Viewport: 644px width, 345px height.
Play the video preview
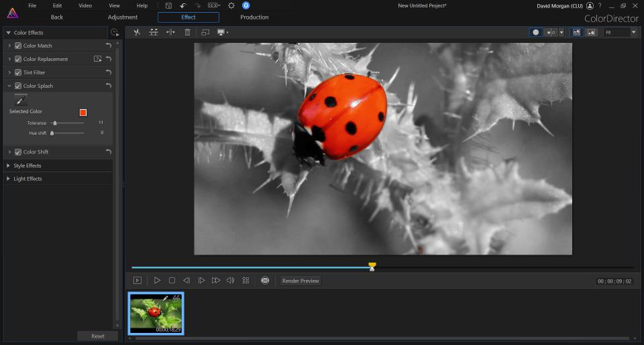(x=157, y=281)
